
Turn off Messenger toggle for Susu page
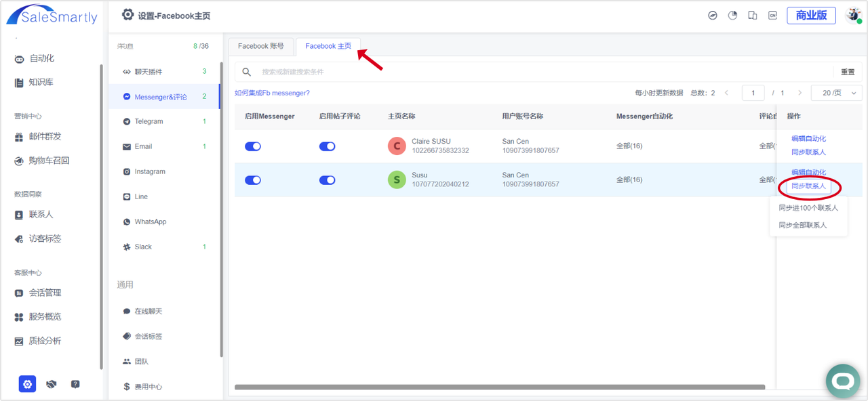253,180
